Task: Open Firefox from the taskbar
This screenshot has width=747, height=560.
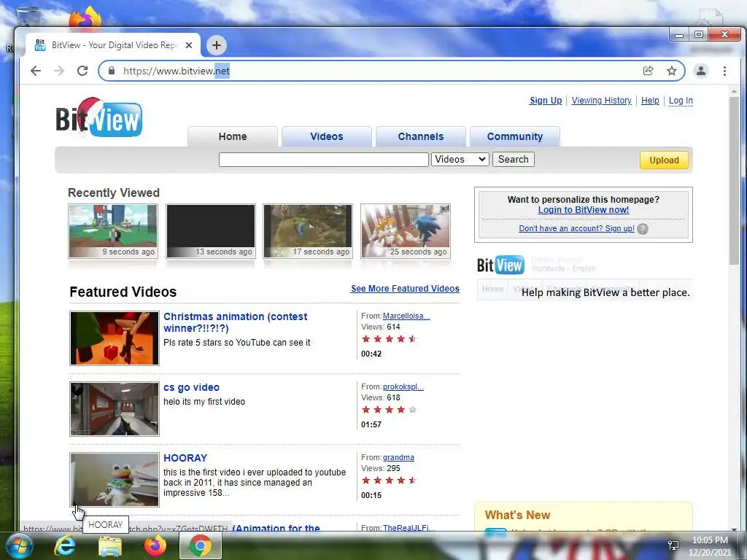Action: coord(155,546)
